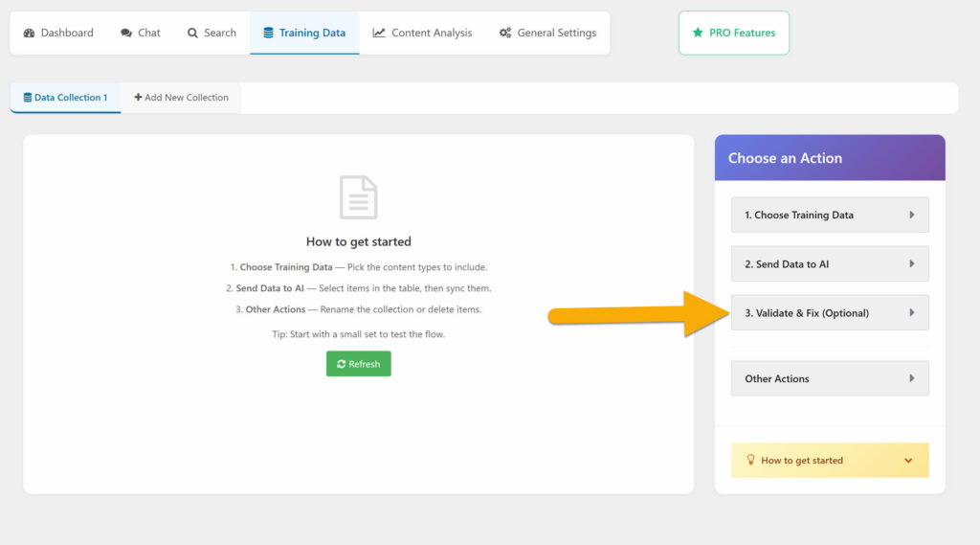Screen dimensions: 980x545
Task: Click the Dashboard gauge icon
Action: pyautogui.click(x=30, y=33)
